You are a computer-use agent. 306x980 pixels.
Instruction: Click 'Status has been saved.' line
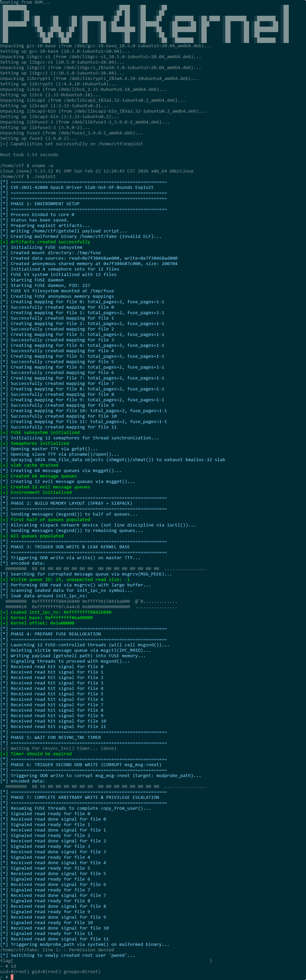35,220
